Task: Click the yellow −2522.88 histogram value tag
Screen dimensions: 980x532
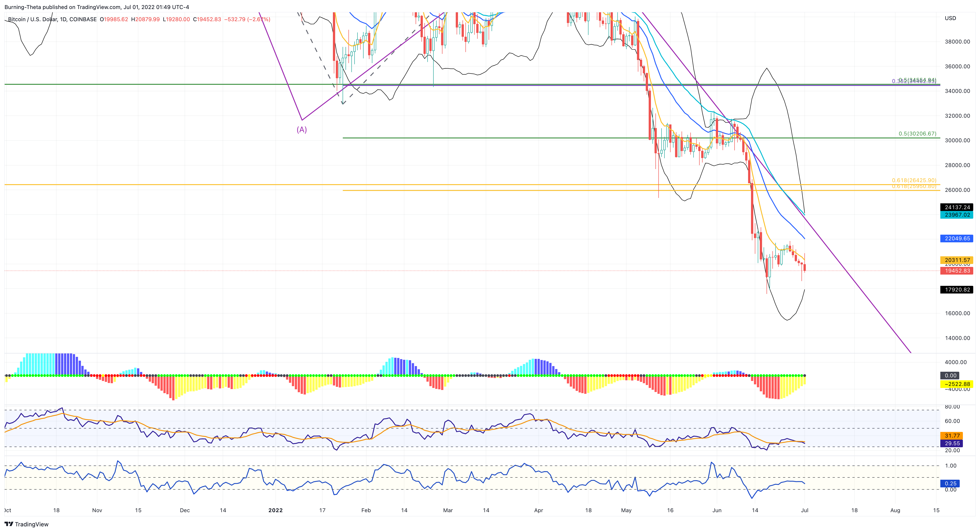Action: 957,384
